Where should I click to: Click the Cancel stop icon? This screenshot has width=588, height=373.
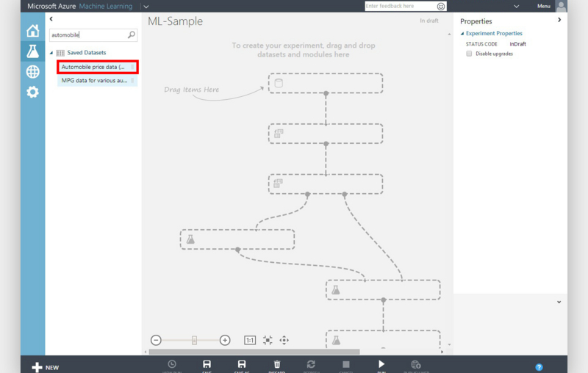point(346,364)
